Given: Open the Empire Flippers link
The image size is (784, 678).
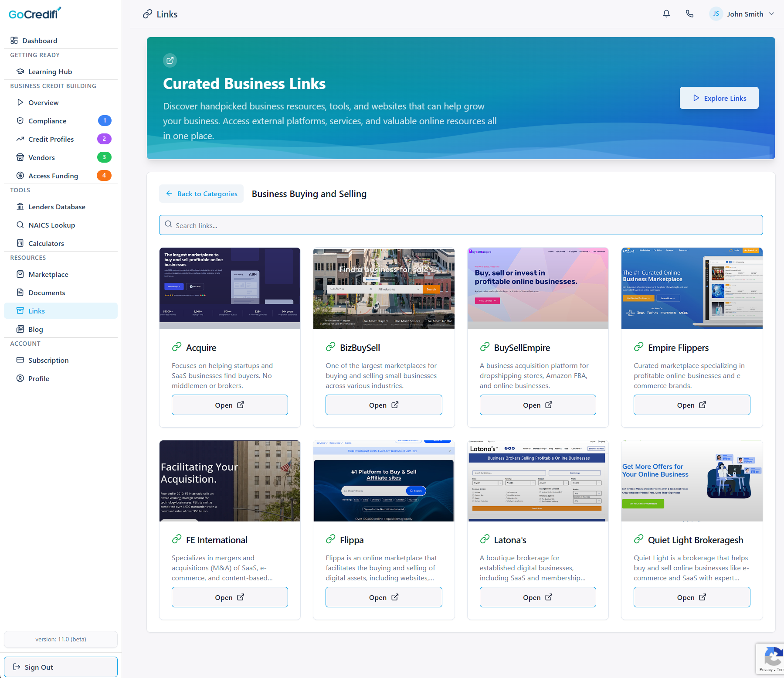Looking at the screenshot, I should click(692, 405).
